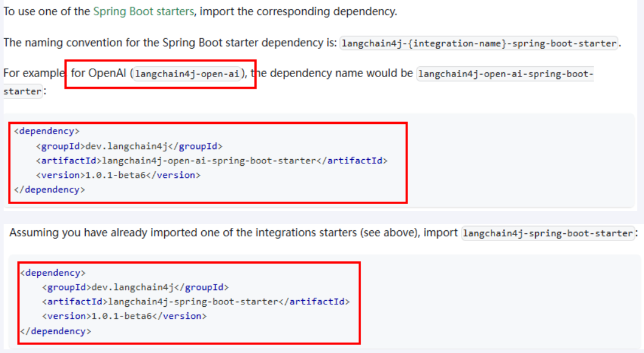This screenshot has height=353, width=644.
Task: Click the langchain4j-{integration-name}-spring-boot-starter inline code
Action: coord(479,43)
